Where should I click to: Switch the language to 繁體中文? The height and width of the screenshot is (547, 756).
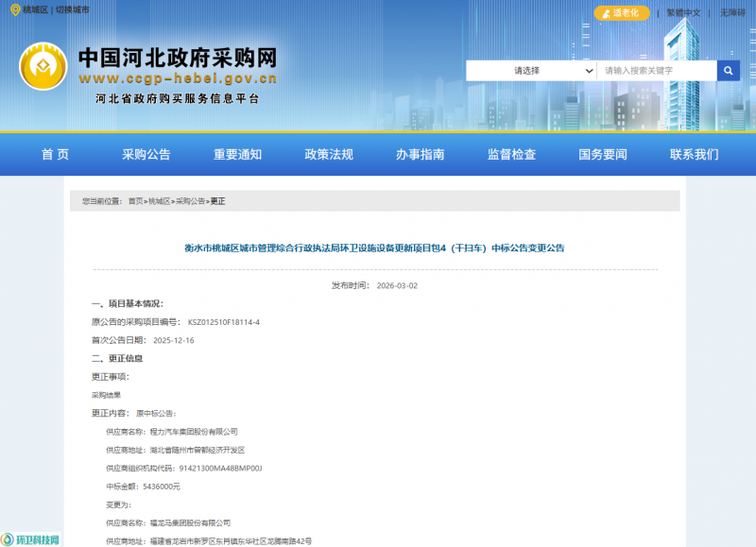(682, 13)
